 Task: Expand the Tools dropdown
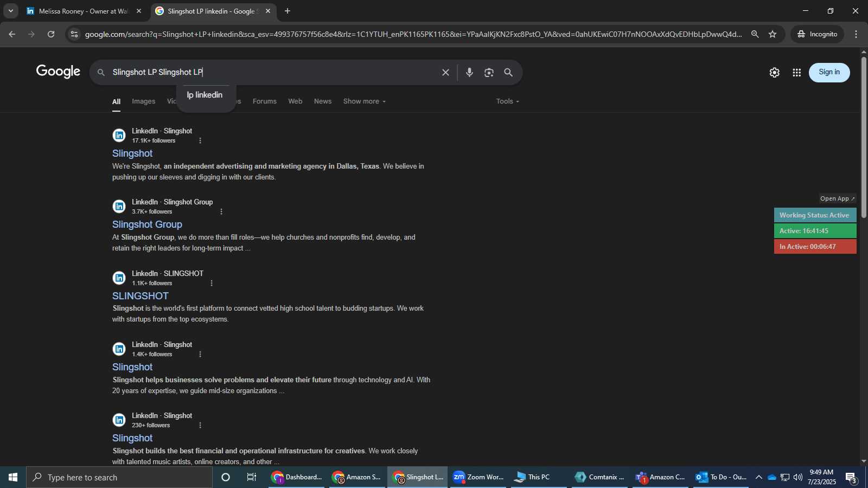[x=508, y=101]
